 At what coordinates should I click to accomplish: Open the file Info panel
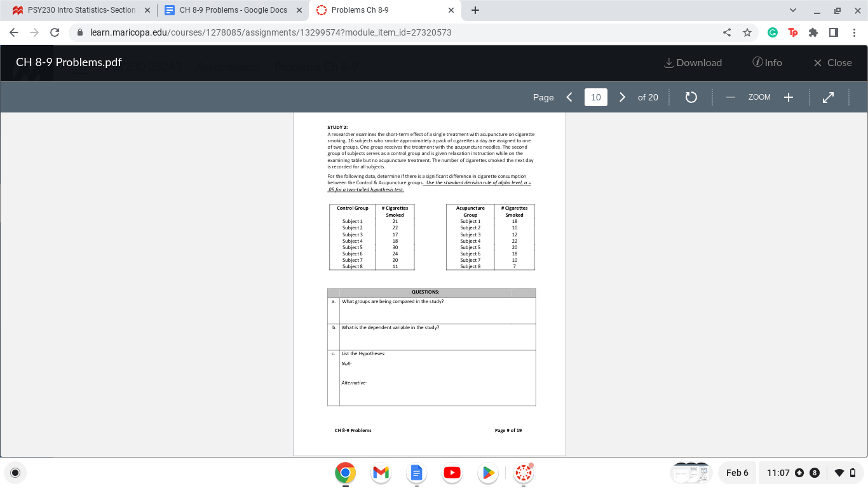[767, 62]
